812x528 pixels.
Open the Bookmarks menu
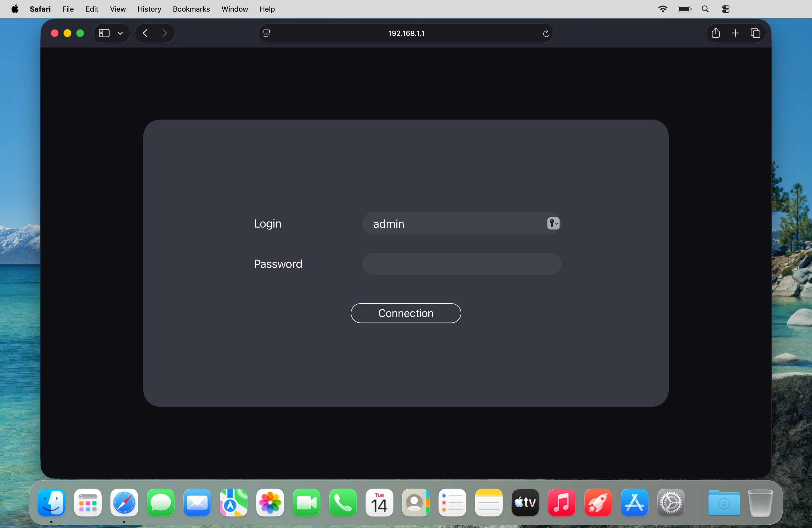(191, 9)
